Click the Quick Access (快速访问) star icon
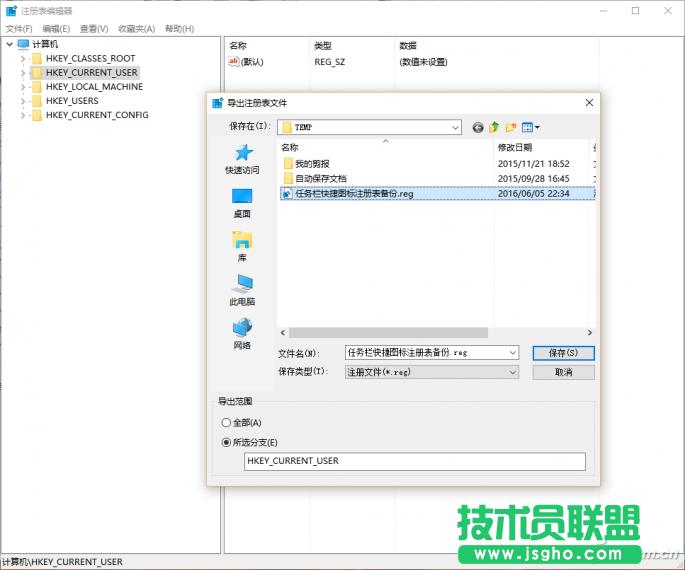 pos(242,153)
